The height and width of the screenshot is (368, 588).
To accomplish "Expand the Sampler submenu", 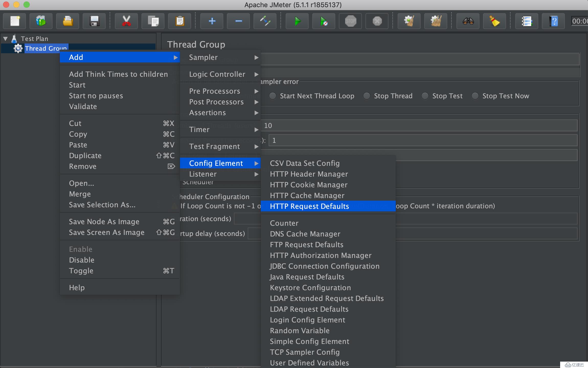I will (x=220, y=57).
